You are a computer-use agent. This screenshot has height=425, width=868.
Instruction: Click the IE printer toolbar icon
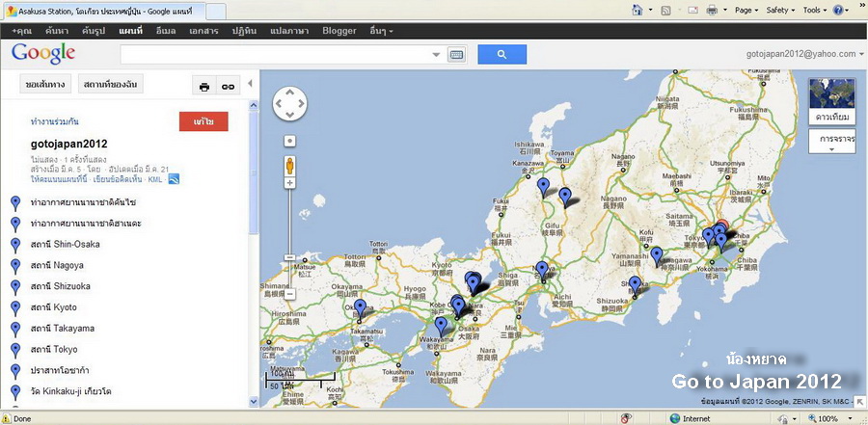pos(713,10)
